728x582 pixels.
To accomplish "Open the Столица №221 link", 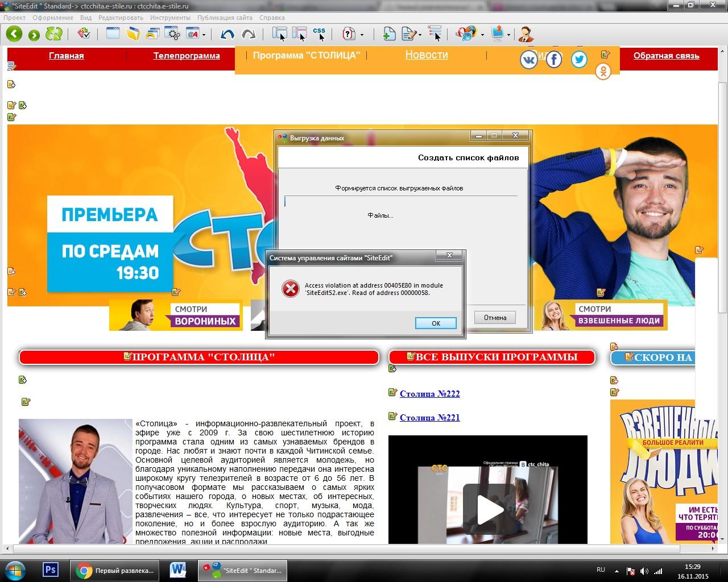I will point(430,417).
